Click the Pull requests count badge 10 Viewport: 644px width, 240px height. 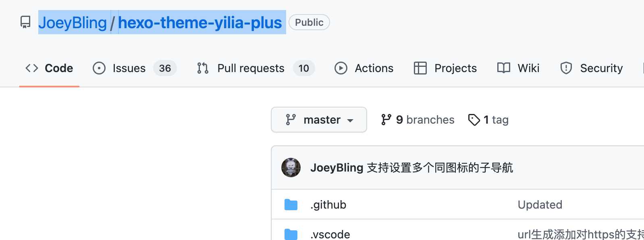click(x=304, y=68)
